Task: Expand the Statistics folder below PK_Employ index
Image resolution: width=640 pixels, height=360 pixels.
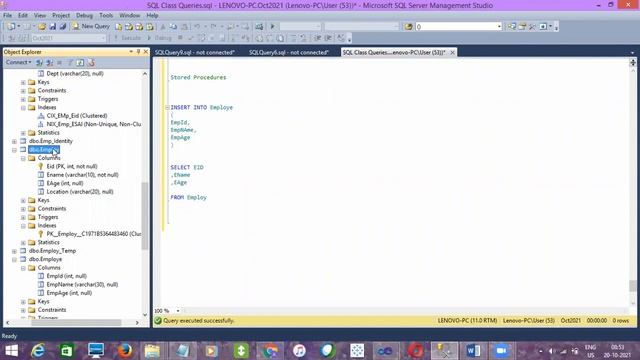Action: pos(23,243)
